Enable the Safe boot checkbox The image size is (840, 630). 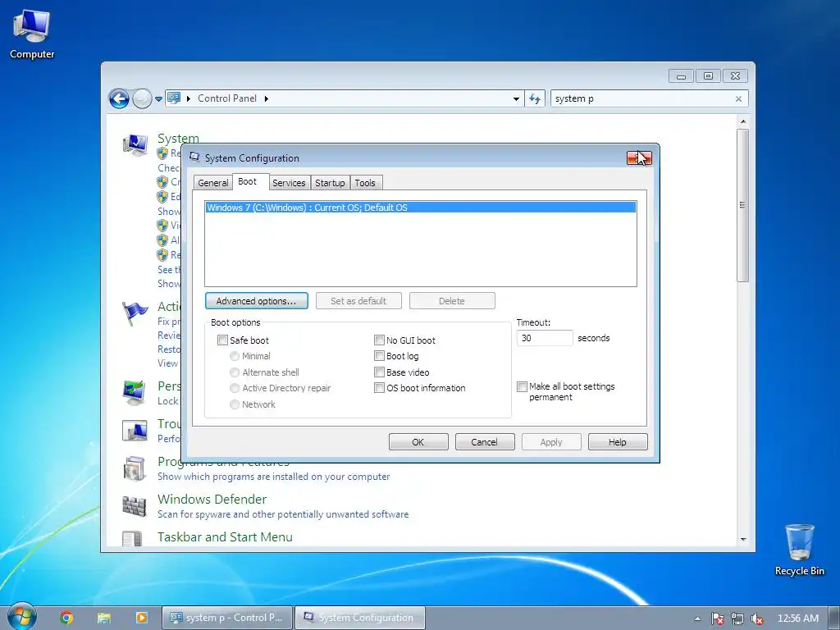(222, 340)
